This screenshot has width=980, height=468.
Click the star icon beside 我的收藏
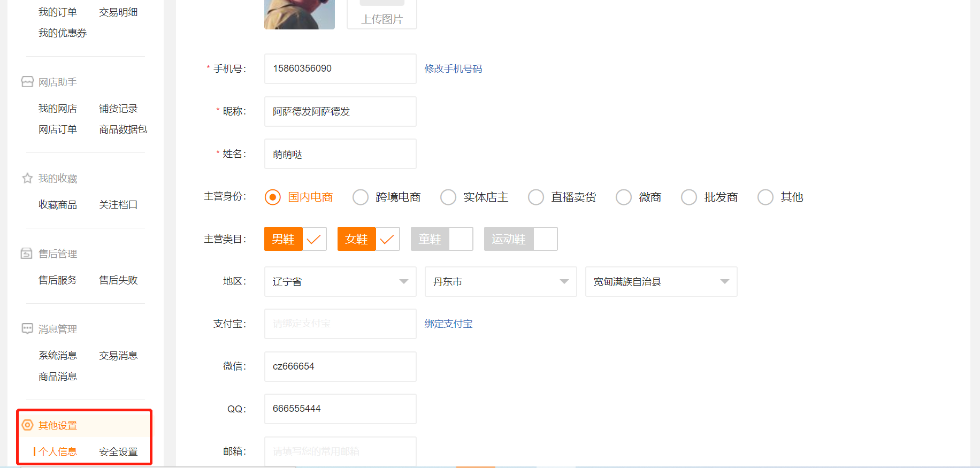[27, 178]
